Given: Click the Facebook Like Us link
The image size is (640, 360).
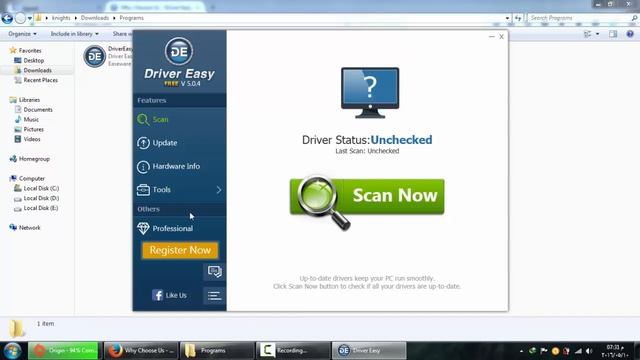Looking at the screenshot, I should 169,295.
